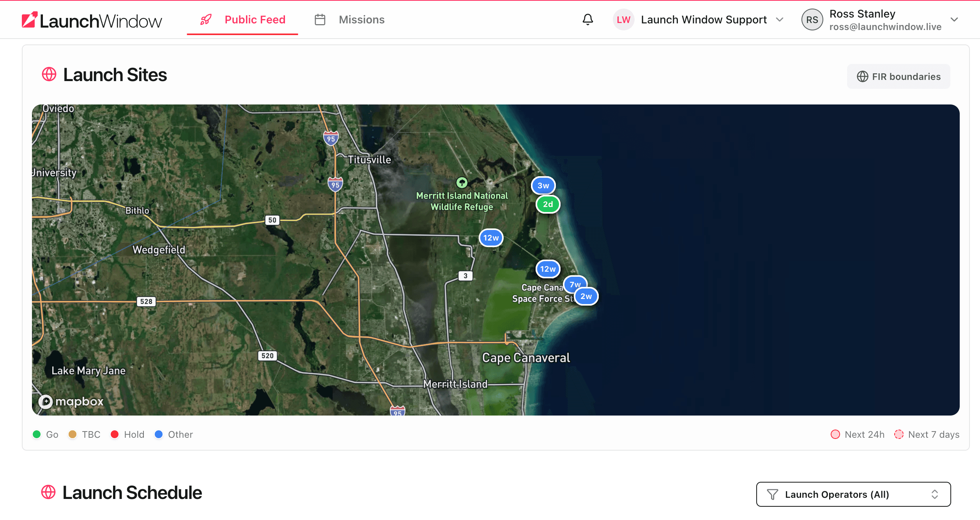Open the mapbox attribution logo

coord(71,401)
